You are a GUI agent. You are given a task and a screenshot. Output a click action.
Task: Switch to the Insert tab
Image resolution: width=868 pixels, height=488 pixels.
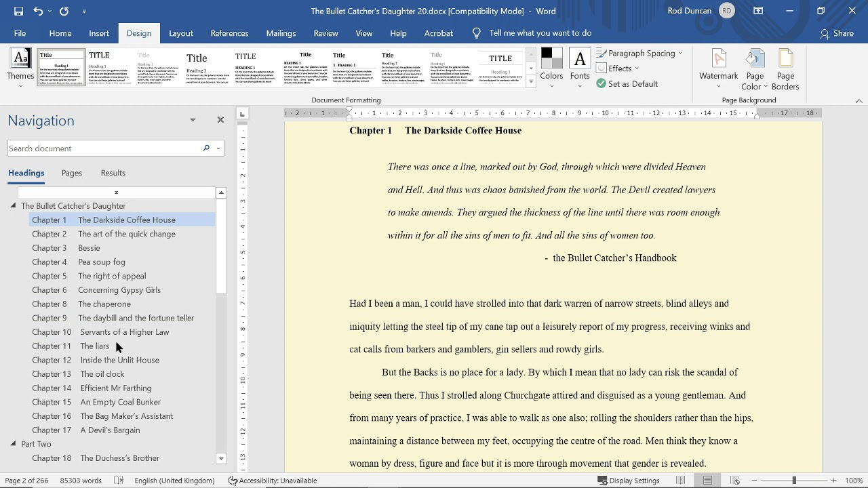(99, 33)
